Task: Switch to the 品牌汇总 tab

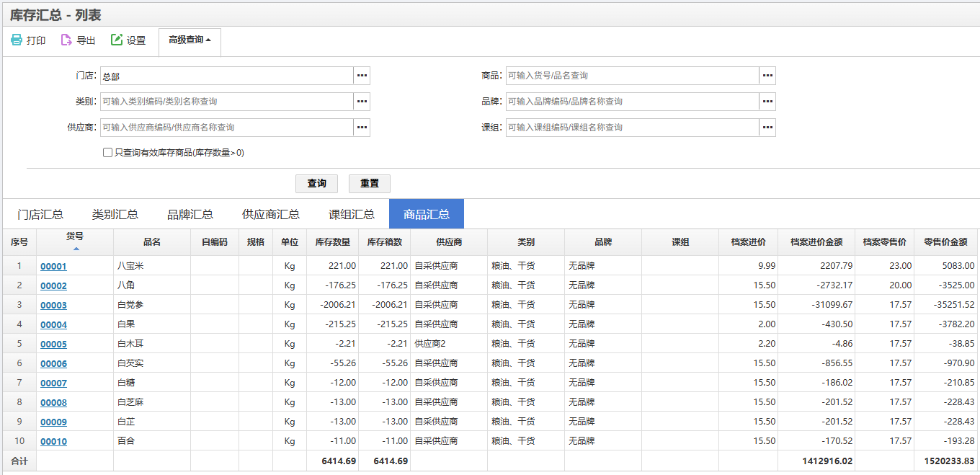Action: 190,214
